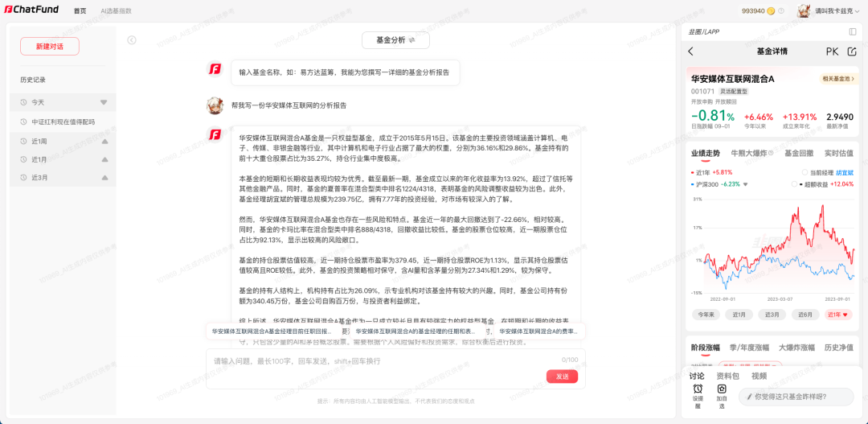Expand the 近1周 history group
868x424 pixels.
pyautogui.click(x=104, y=142)
